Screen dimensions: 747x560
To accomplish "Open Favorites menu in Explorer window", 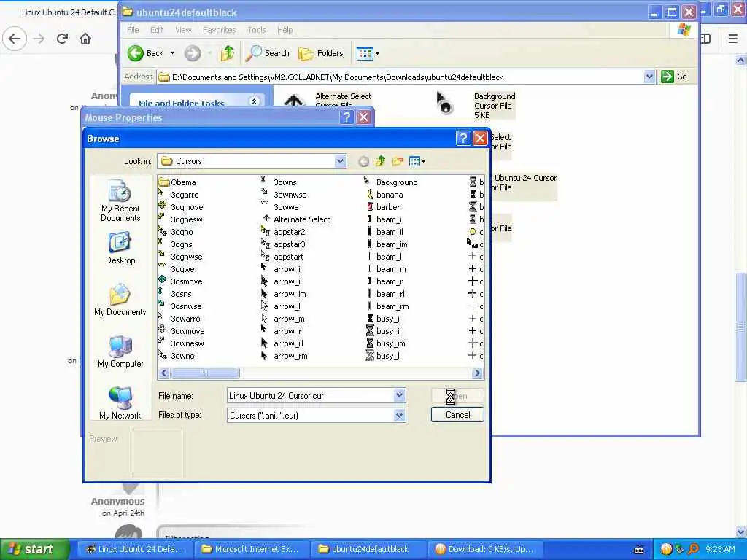I will (x=219, y=29).
